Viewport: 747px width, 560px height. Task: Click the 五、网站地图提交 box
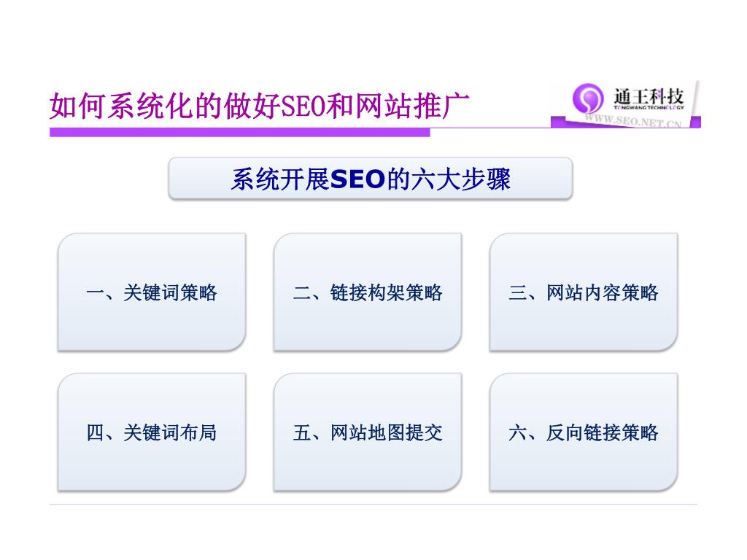coord(368,432)
